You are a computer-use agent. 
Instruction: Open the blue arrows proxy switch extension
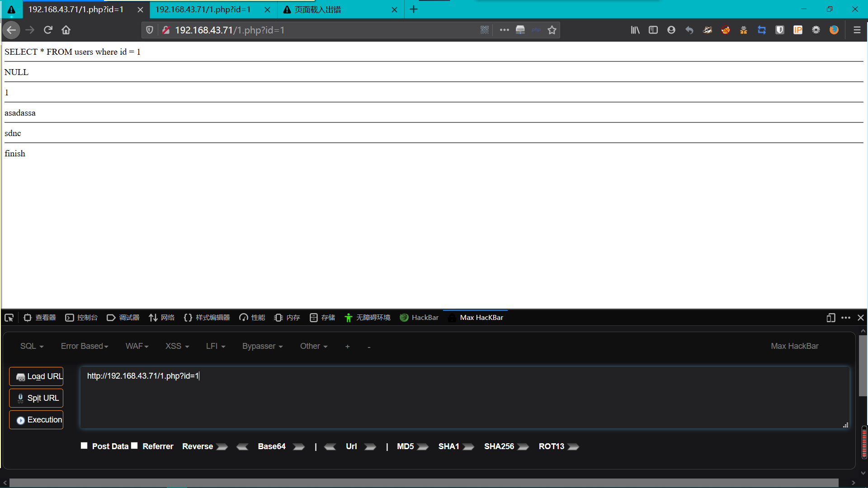tap(762, 30)
